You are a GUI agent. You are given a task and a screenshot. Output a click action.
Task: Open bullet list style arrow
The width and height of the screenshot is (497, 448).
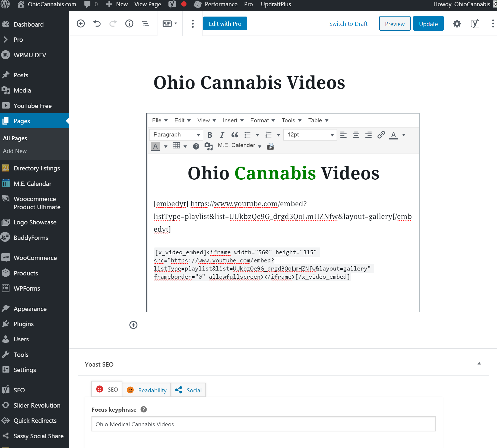pyautogui.click(x=257, y=135)
